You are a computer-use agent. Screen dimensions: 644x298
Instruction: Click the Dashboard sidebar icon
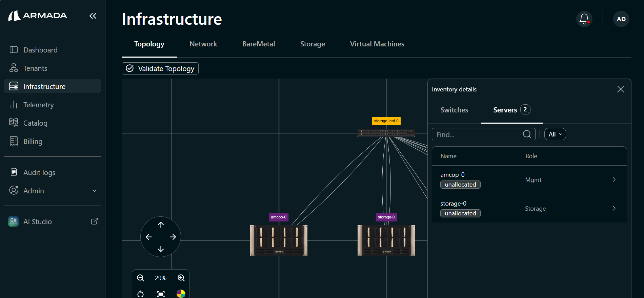pyautogui.click(x=14, y=50)
